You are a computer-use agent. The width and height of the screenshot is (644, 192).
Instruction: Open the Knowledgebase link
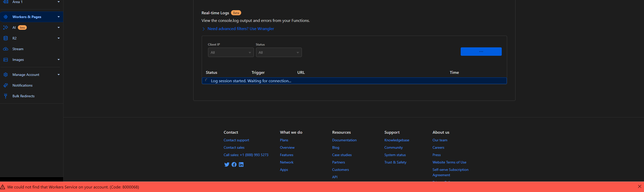[397, 140]
